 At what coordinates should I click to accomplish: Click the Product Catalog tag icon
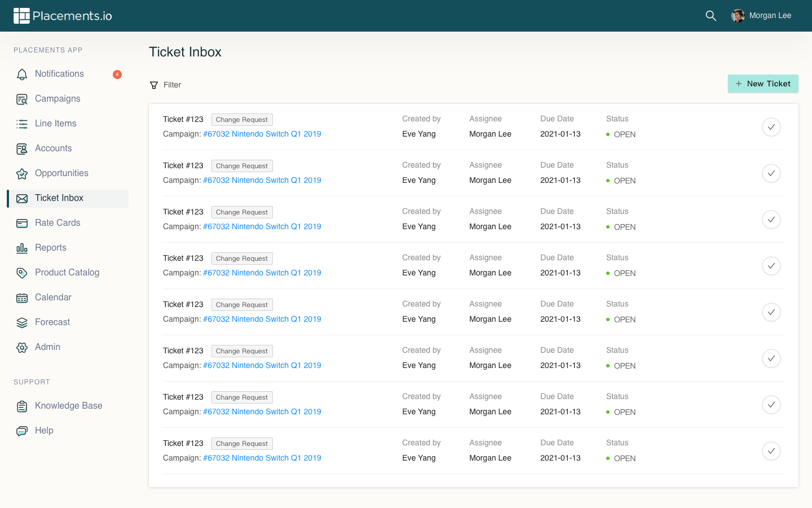22,273
